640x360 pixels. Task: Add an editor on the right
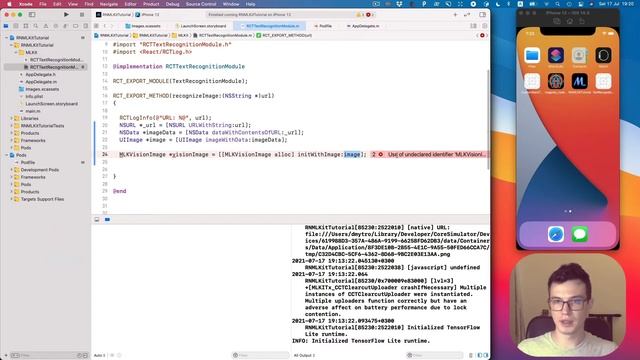coord(484,26)
